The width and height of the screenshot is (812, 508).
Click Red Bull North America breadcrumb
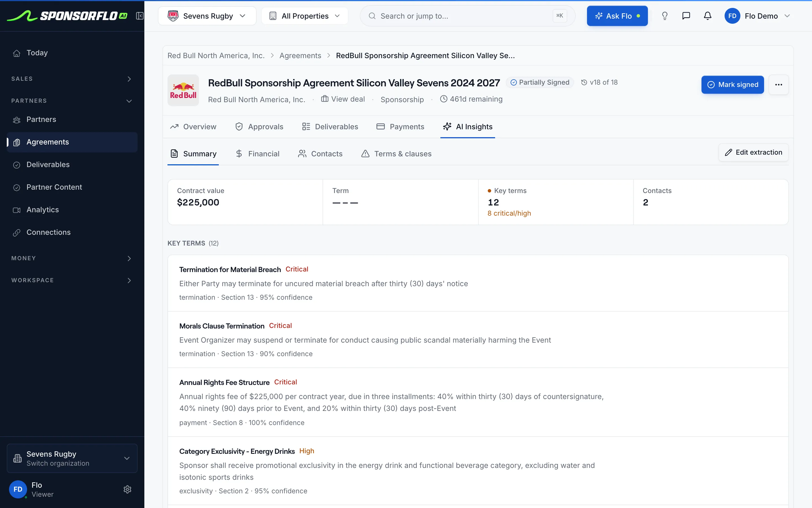[216, 55]
